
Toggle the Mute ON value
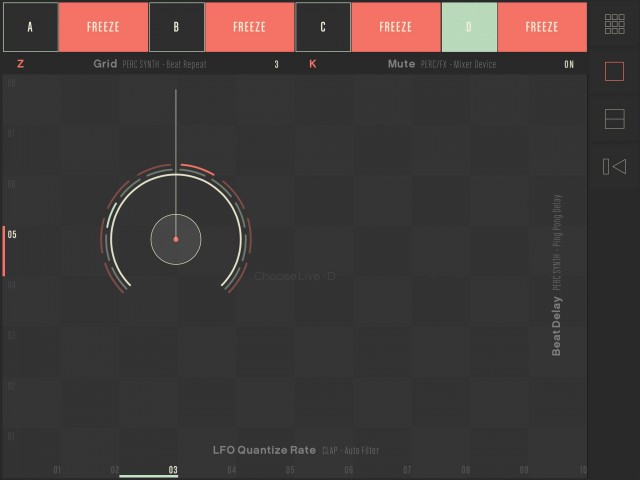coord(568,65)
